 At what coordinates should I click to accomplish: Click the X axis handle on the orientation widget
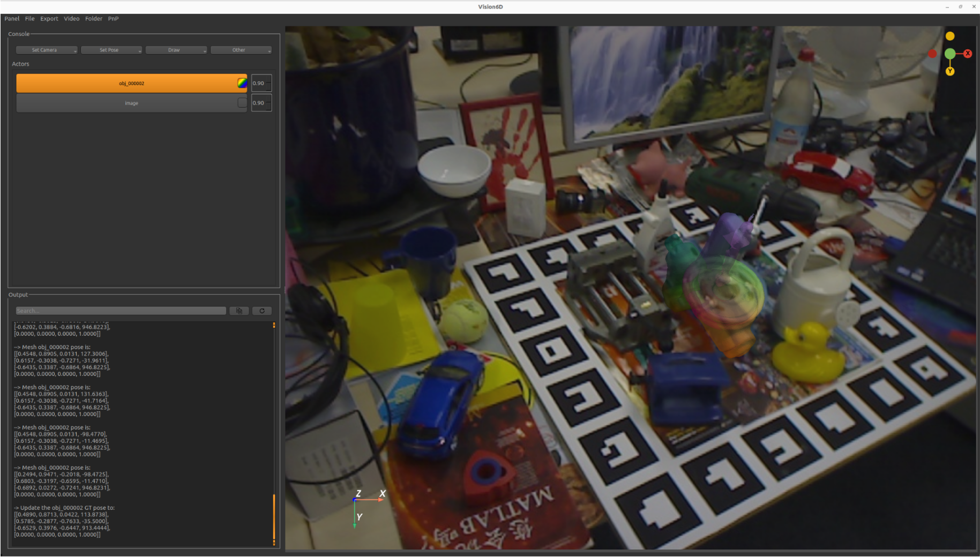pyautogui.click(x=968, y=54)
